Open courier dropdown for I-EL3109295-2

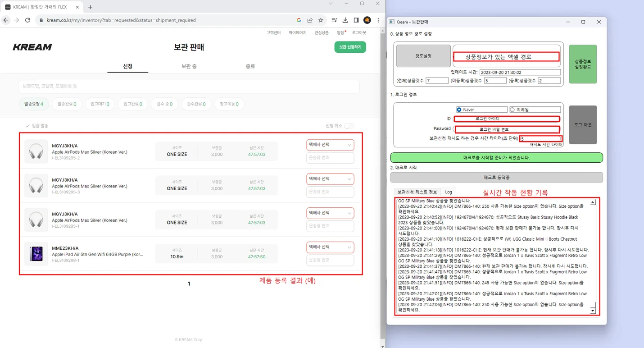click(x=330, y=145)
